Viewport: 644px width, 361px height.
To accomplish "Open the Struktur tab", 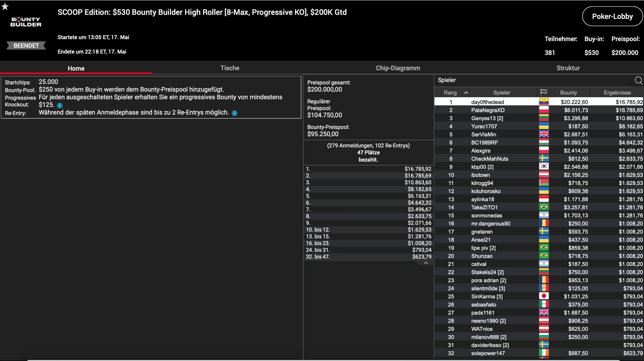I will tap(568, 68).
